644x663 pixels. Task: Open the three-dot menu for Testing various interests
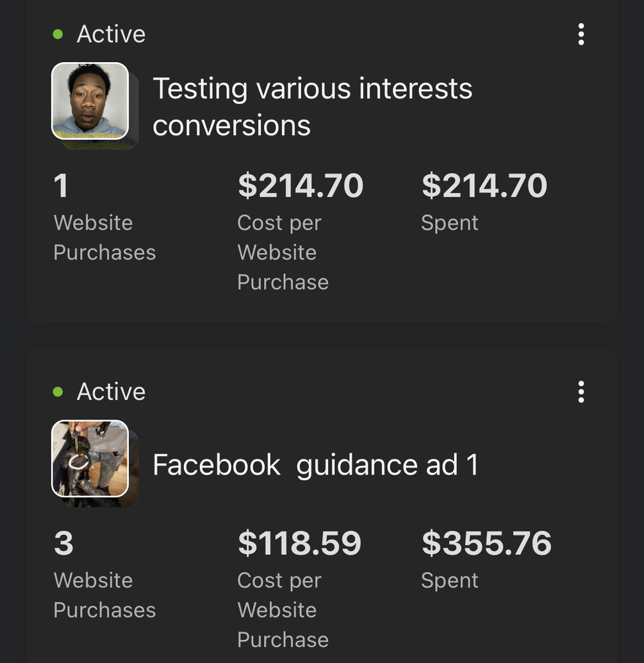[581, 34]
